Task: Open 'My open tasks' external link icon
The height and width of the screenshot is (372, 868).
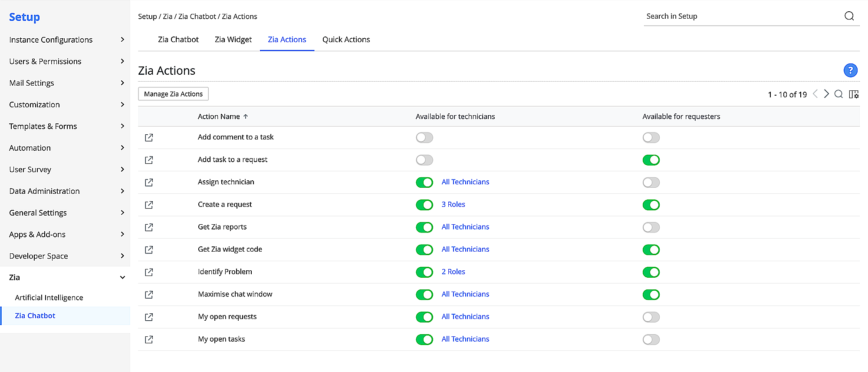Action: [149, 339]
